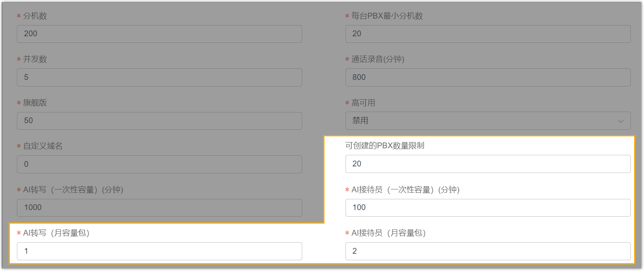Click the AI转写（月容量包）label text
644x271 pixels.
click(x=56, y=233)
